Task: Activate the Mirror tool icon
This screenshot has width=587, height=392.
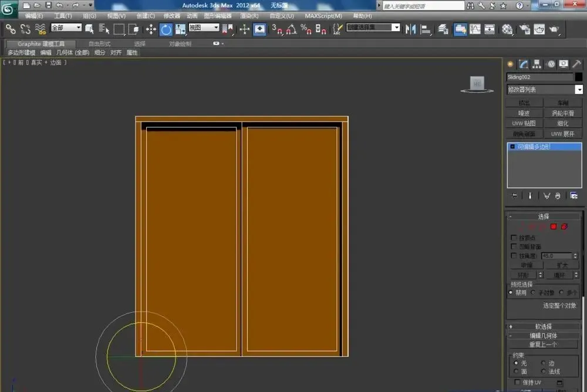Action: pos(410,29)
